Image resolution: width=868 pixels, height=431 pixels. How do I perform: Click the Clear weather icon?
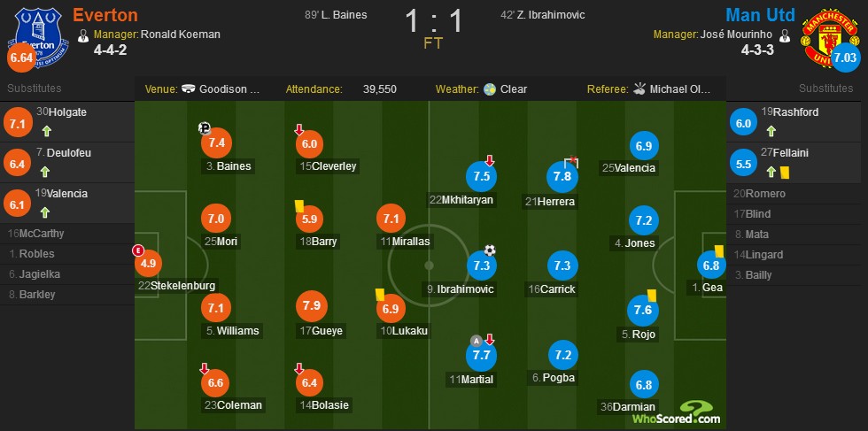tap(489, 89)
